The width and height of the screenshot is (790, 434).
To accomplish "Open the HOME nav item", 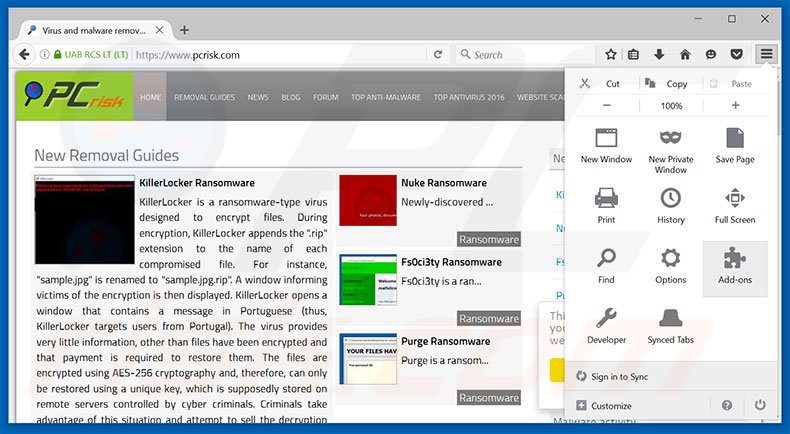I will point(151,97).
